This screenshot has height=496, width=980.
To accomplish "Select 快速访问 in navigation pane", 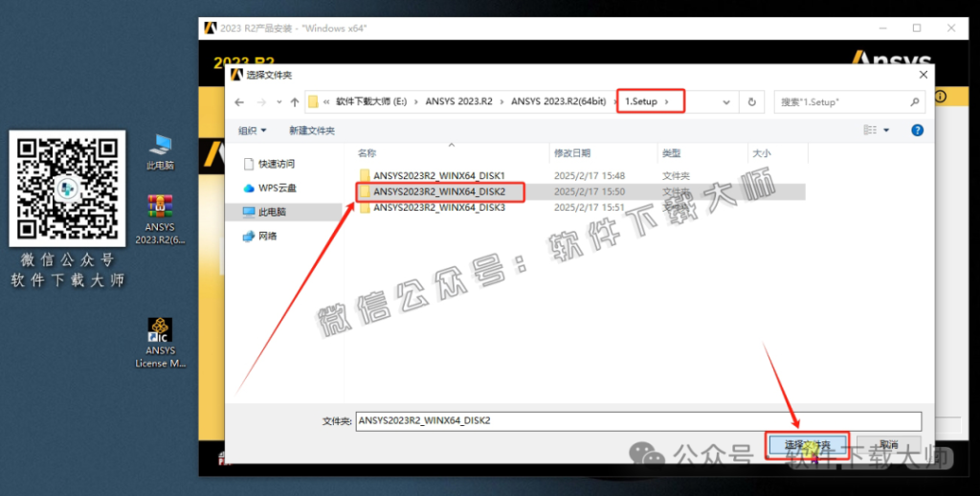I will pos(269,164).
